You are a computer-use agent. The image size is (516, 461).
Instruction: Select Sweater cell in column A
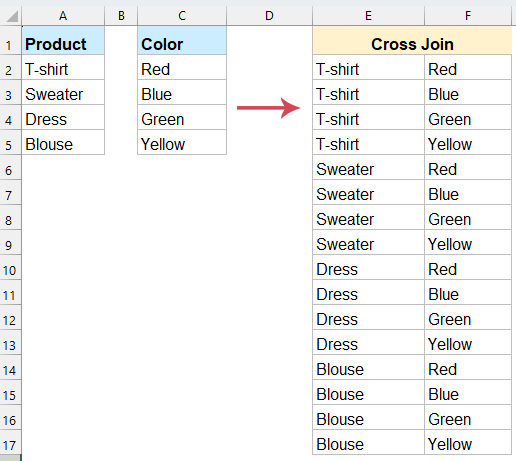click(x=63, y=92)
